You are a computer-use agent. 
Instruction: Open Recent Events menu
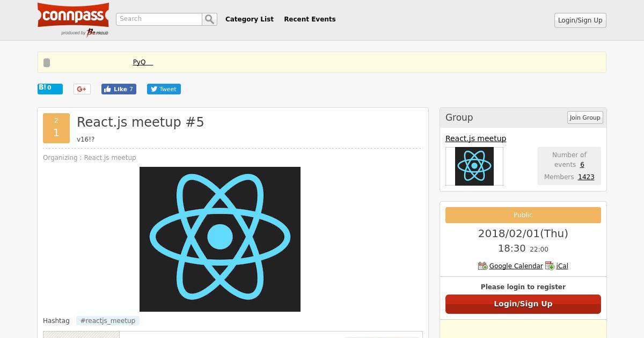coord(310,19)
